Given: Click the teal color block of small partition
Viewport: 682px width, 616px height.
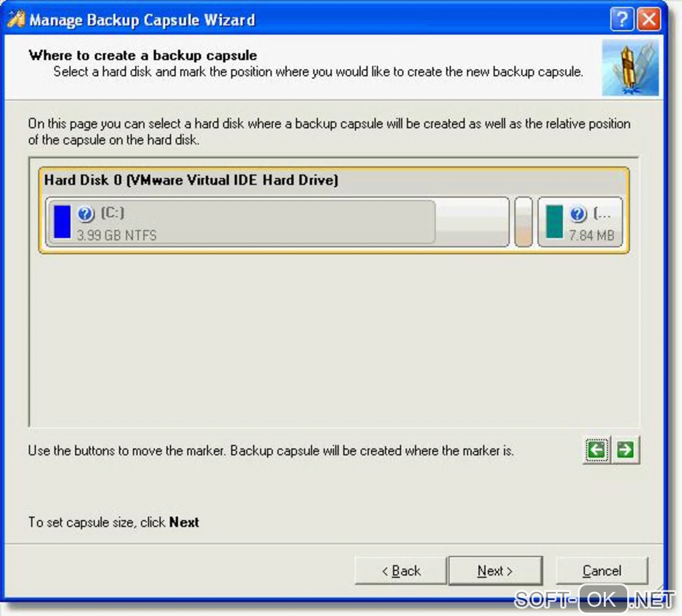Looking at the screenshot, I should pyautogui.click(x=554, y=222).
